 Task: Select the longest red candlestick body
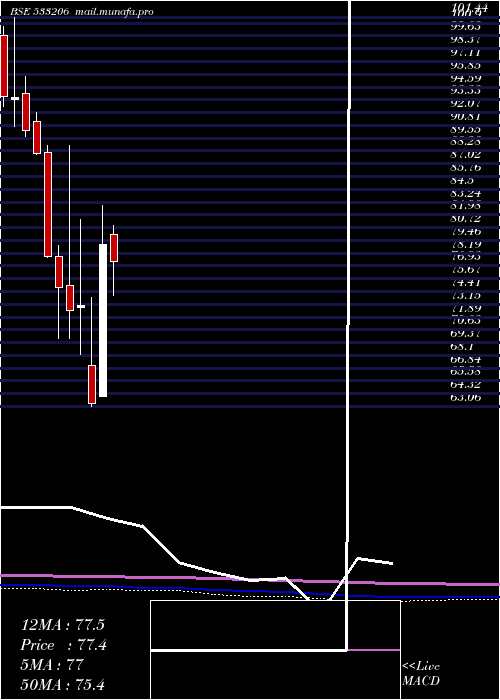coord(48,204)
